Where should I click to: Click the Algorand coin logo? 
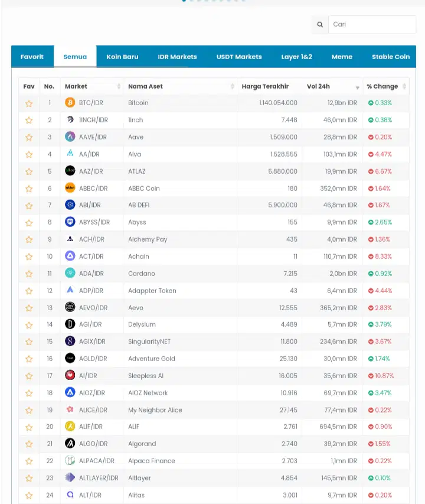(x=70, y=444)
